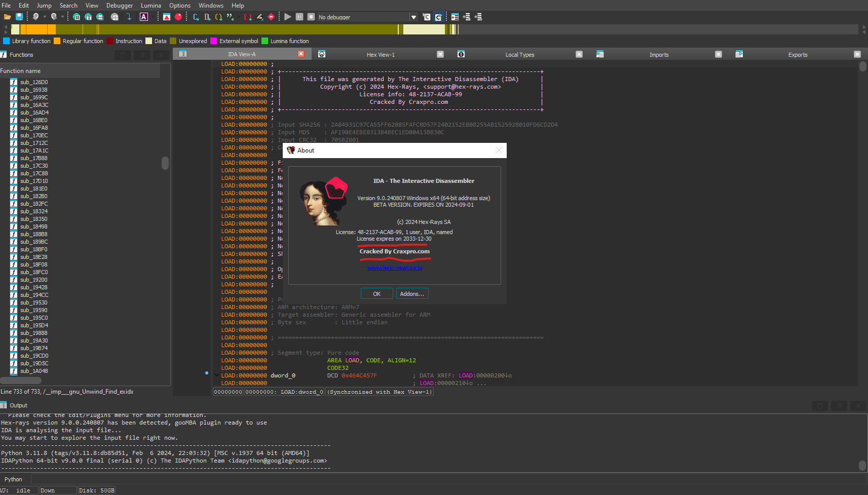Select sub_18E28 in the Functions list
The image size is (868, 495).
pos(34,257)
